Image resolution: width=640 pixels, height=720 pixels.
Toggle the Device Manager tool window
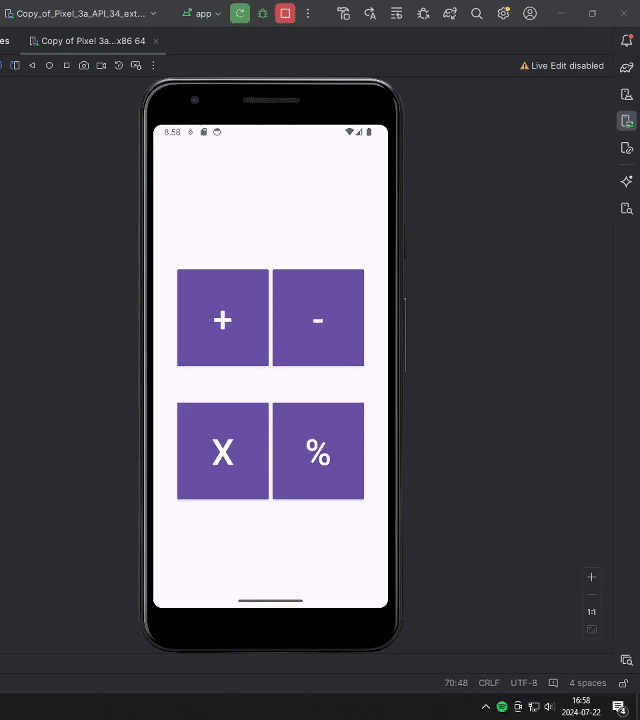coord(627,95)
